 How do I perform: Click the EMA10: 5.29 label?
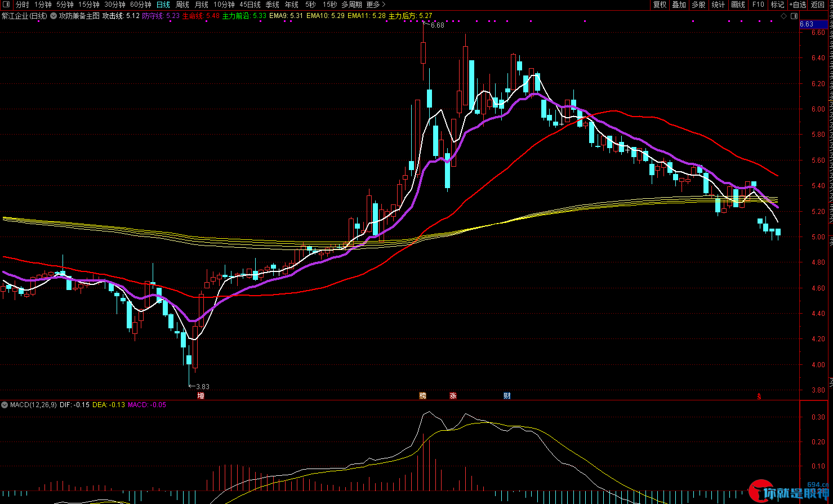pyautogui.click(x=326, y=16)
